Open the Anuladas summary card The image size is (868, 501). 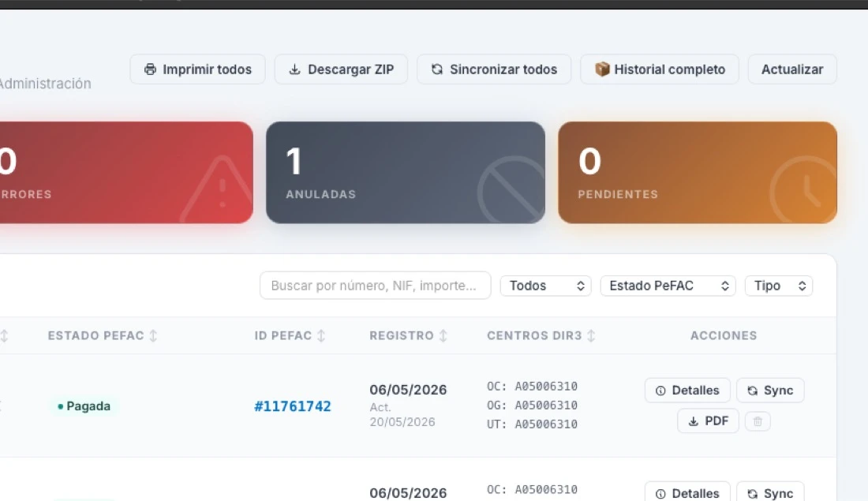pyautogui.click(x=406, y=173)
